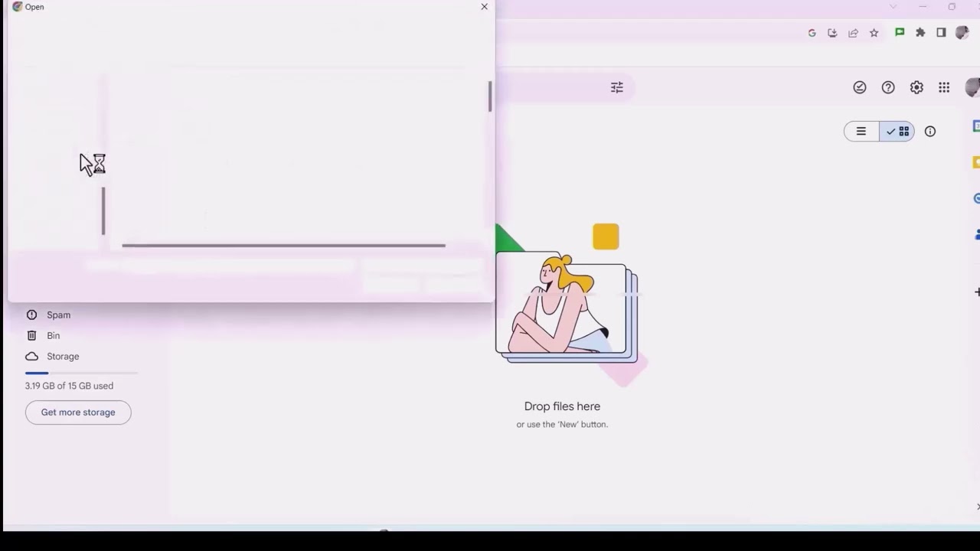Open the Extensions puzzle icon

[920, 32]
